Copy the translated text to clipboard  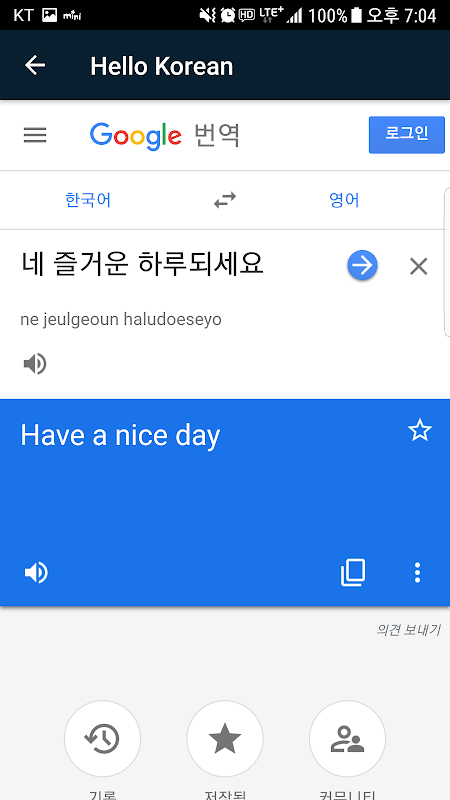pyautogui.click(x=353, y=572)
